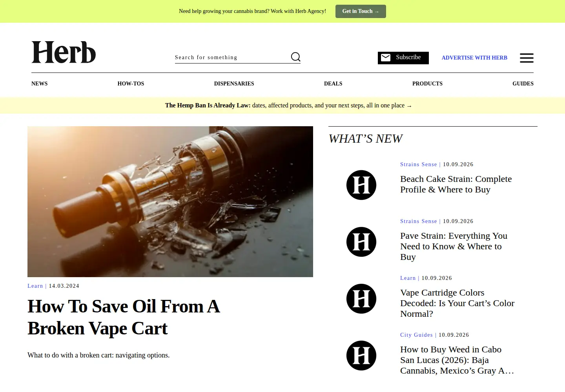Screen dimensions: 565x392
Task: Open the How-Tos menu item
Action: 131,83
